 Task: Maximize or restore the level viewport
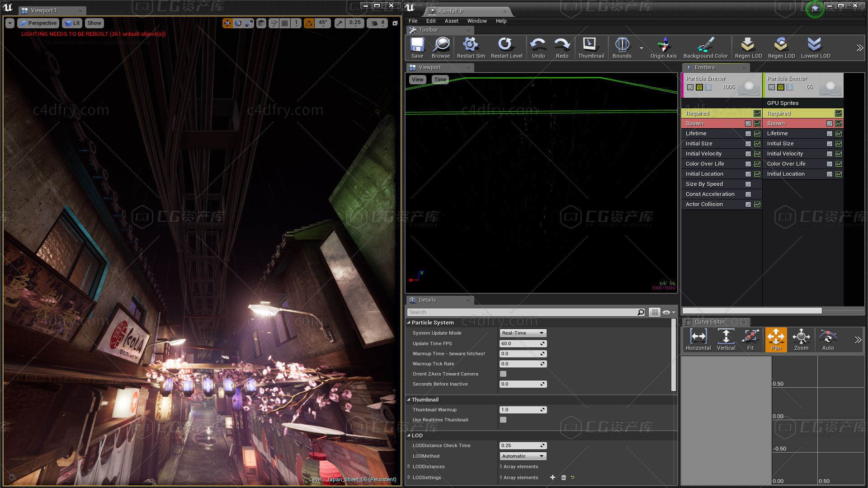[x=395, y=23]
